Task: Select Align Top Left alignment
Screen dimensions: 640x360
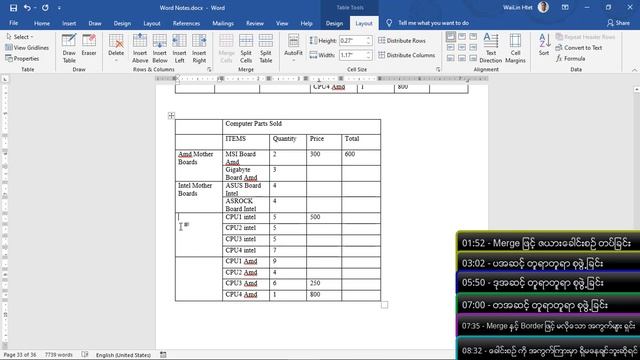Action: pyautogui.click(x=451, y=37)
